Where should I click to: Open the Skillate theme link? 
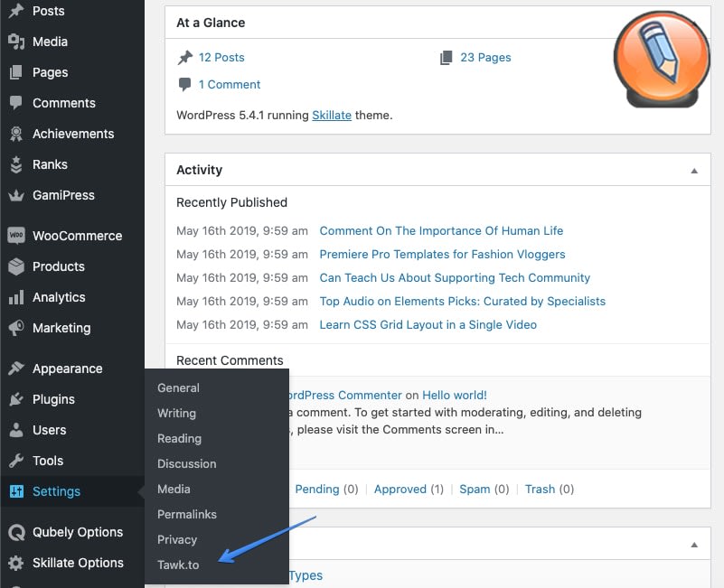tap(332, 115)
